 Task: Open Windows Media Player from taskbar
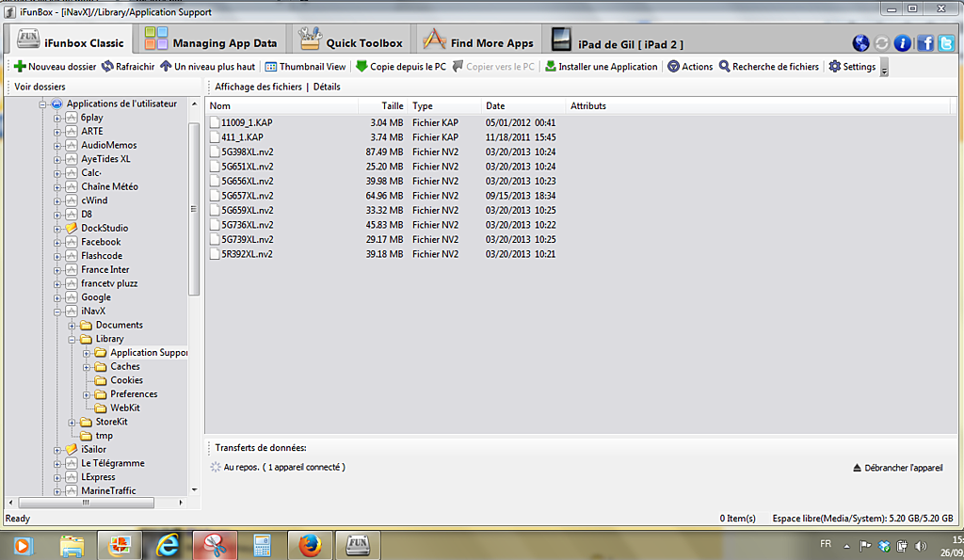point(23,545)
